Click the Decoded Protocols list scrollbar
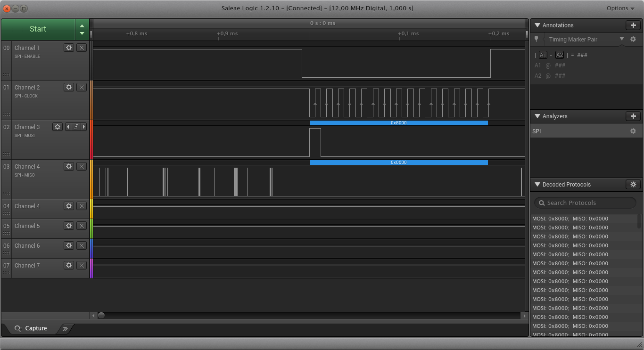 click(x=640, y=221)
